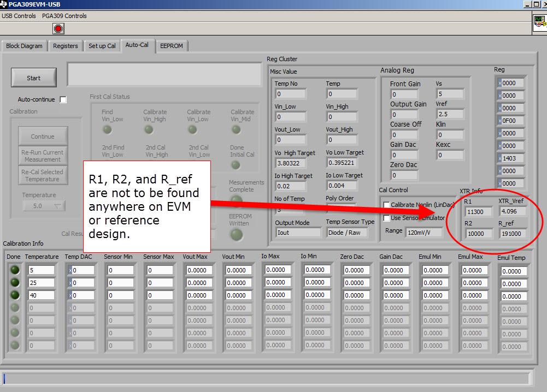Viewport: 547px width, 392px height.
Task: Switch to the Block Diagram tab
Action: pos(25,46)
